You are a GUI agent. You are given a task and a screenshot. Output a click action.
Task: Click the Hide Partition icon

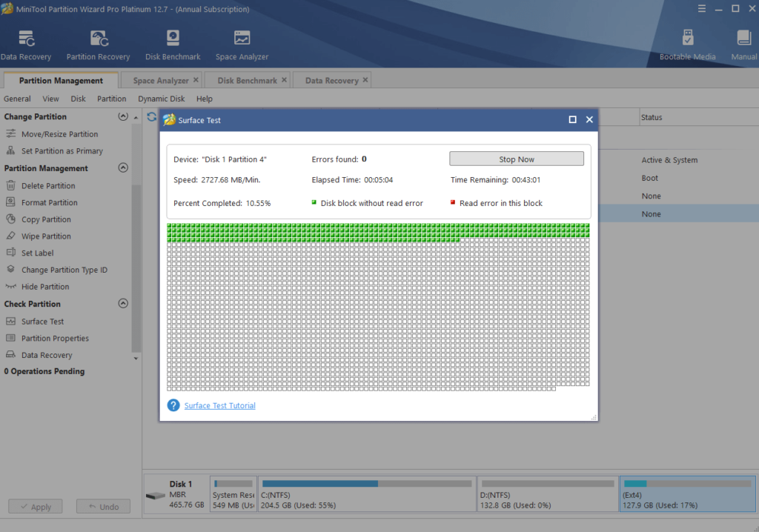(x=10, y=286)
